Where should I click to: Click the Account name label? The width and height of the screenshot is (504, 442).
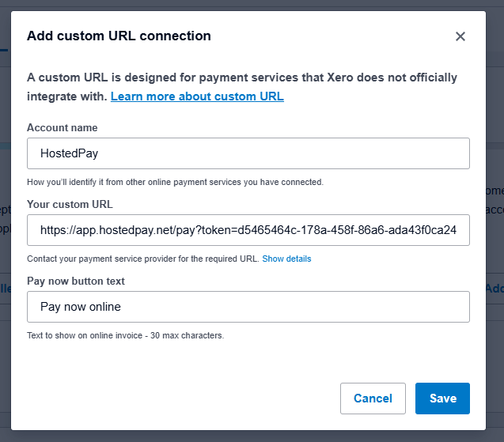point(63,128)
